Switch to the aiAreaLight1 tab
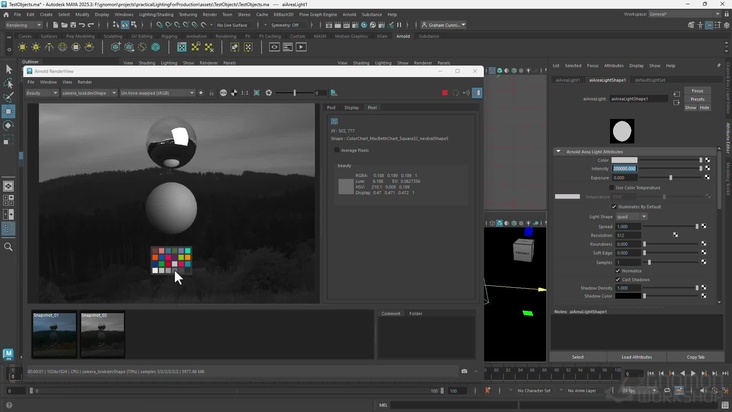Viewport: 732px width, 412px height. (568, 80)
